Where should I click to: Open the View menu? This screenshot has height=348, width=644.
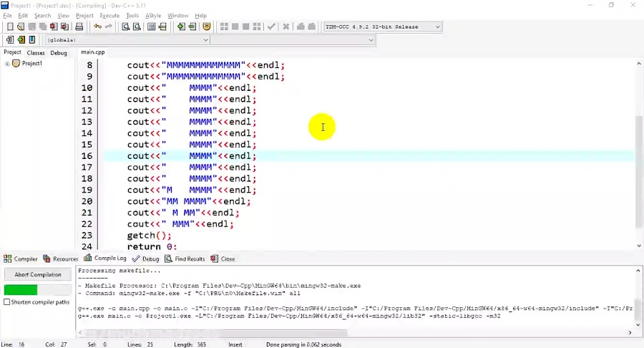click(63, 16)
